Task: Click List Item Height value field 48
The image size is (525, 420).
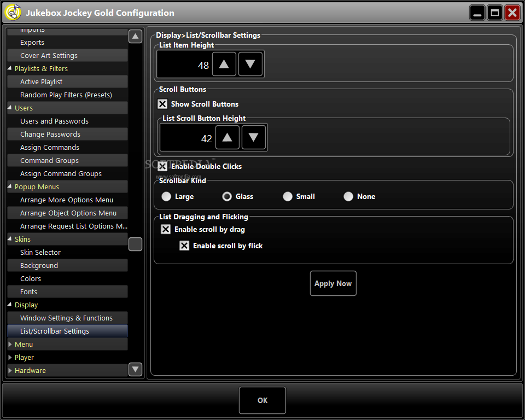Action: (x=184, y=65)
